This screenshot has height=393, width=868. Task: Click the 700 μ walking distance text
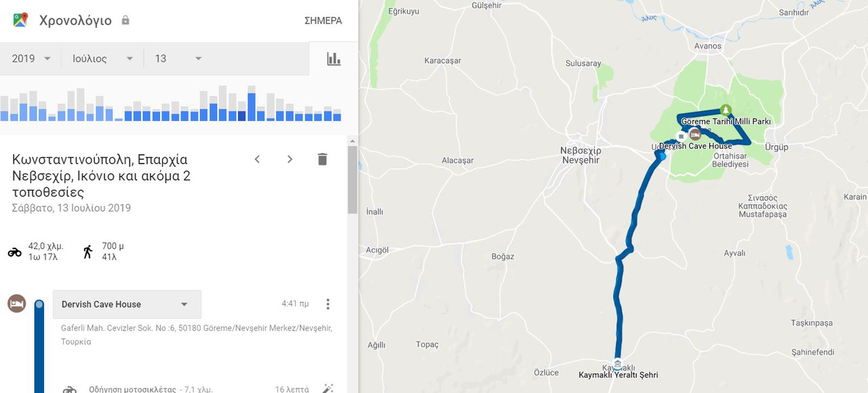click(113, 246)
